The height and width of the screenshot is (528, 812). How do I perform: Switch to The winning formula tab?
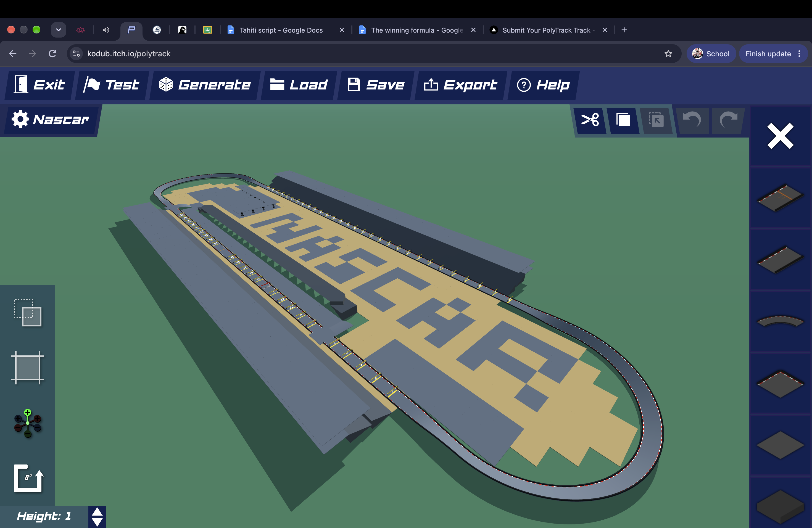pyautogui.click(x=417, y=30)
